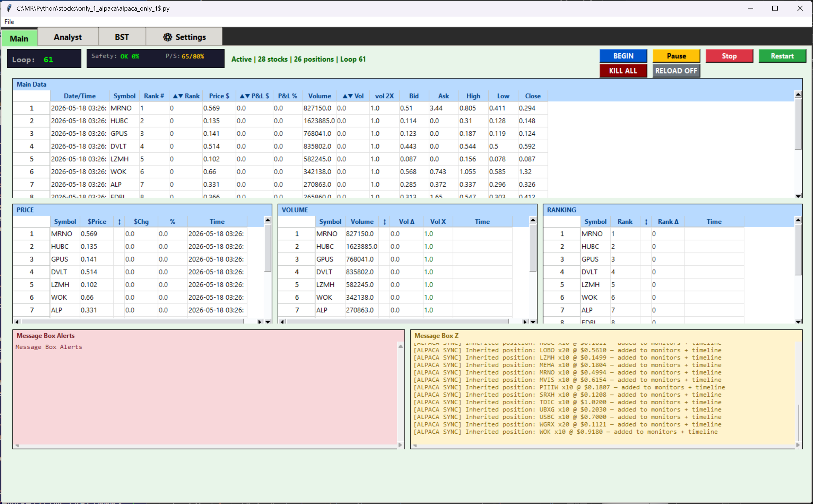Sort Main Data by Close column
This screenshot has height=504, width=813.
[x=533, y=96]
